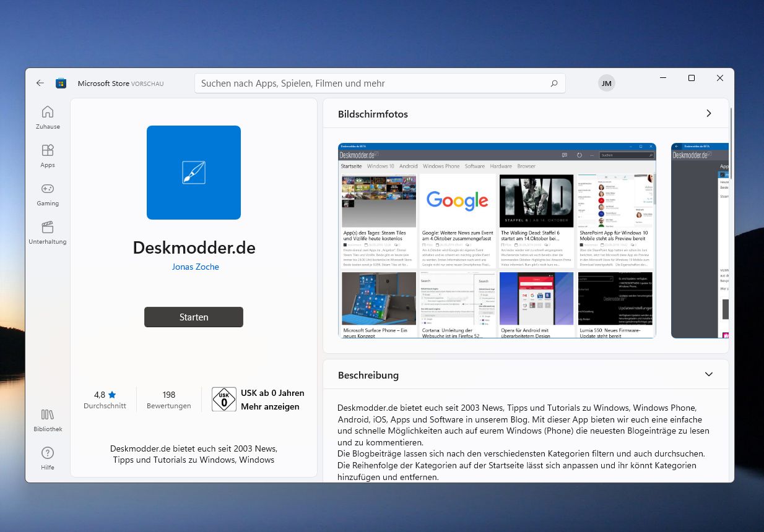
Task: Open all Bildschirmfotos with the chevron
Action: [709, 114]
